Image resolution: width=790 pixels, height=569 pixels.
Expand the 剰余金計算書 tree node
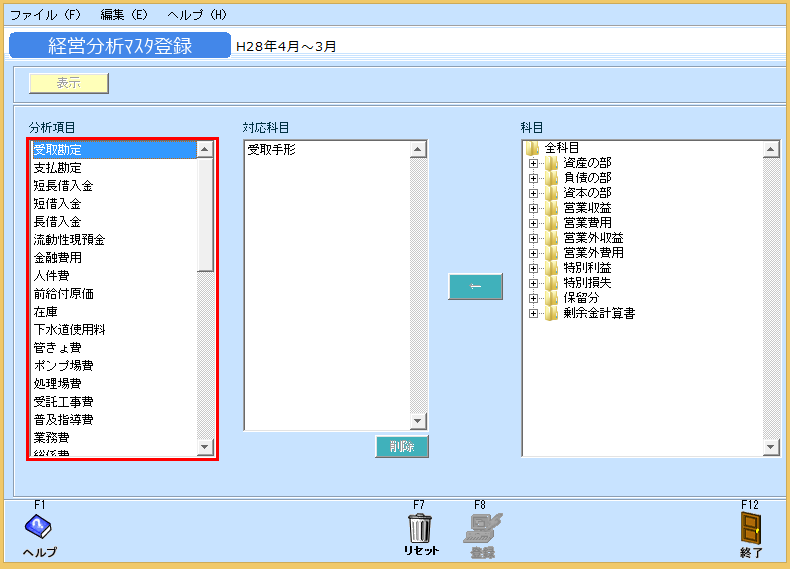(533, 313)
